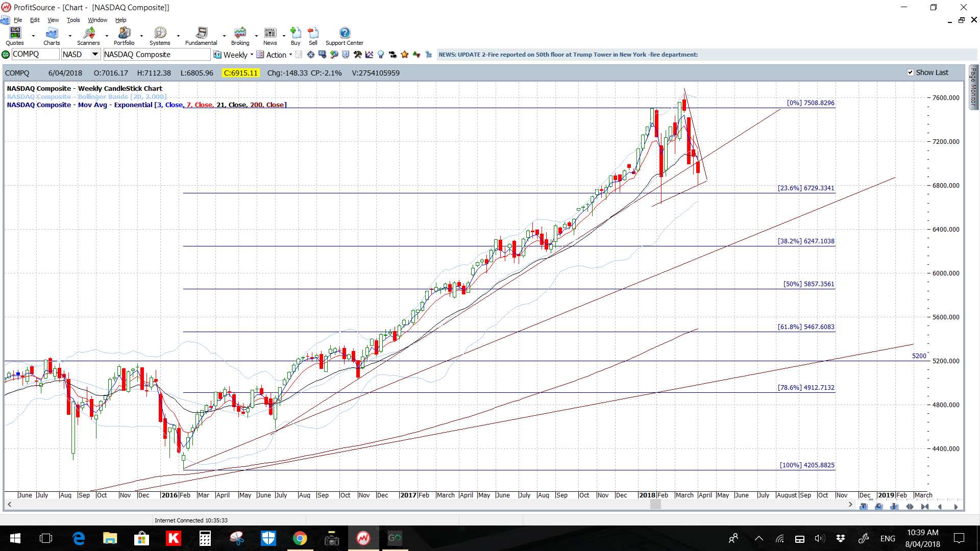Step chart left with bottom arrow
Screen dimensions: 980x551
[940, 507]
